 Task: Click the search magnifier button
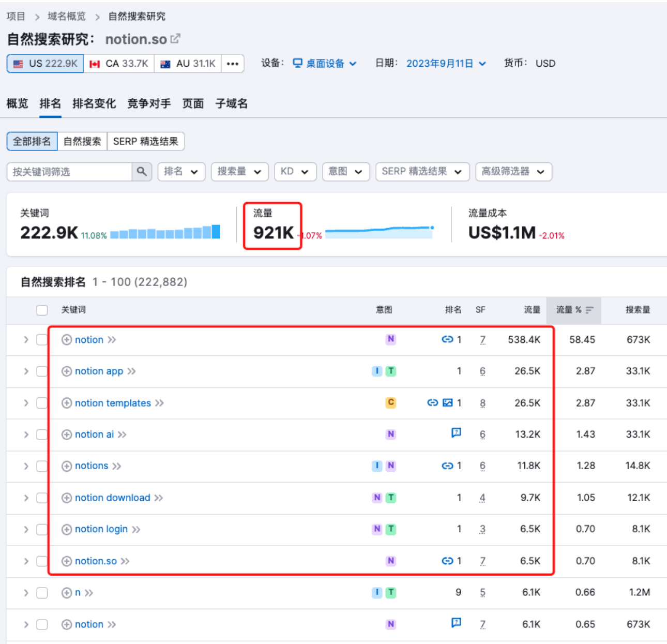click(x=142, y=172)
